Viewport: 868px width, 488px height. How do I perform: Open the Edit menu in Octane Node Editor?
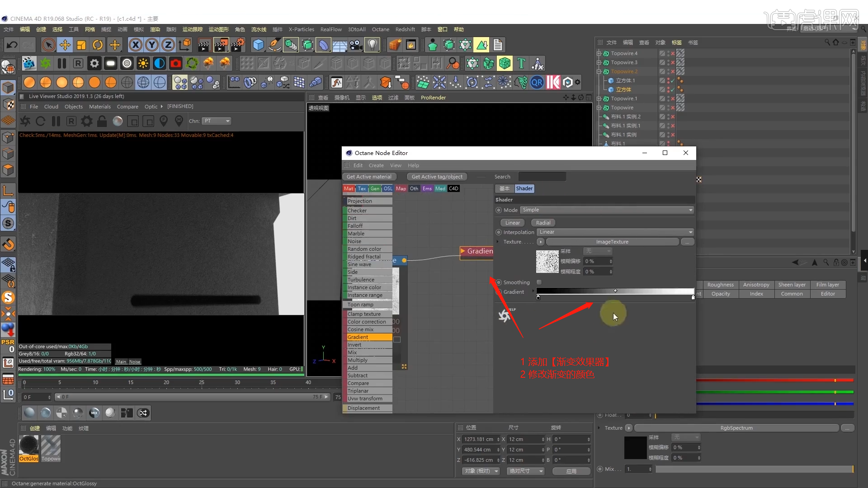[358, 165]
